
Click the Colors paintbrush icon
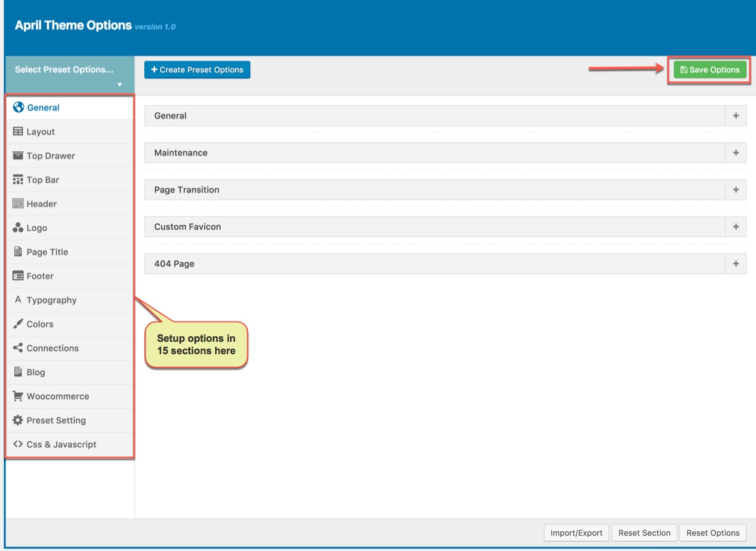pos(18,324)
